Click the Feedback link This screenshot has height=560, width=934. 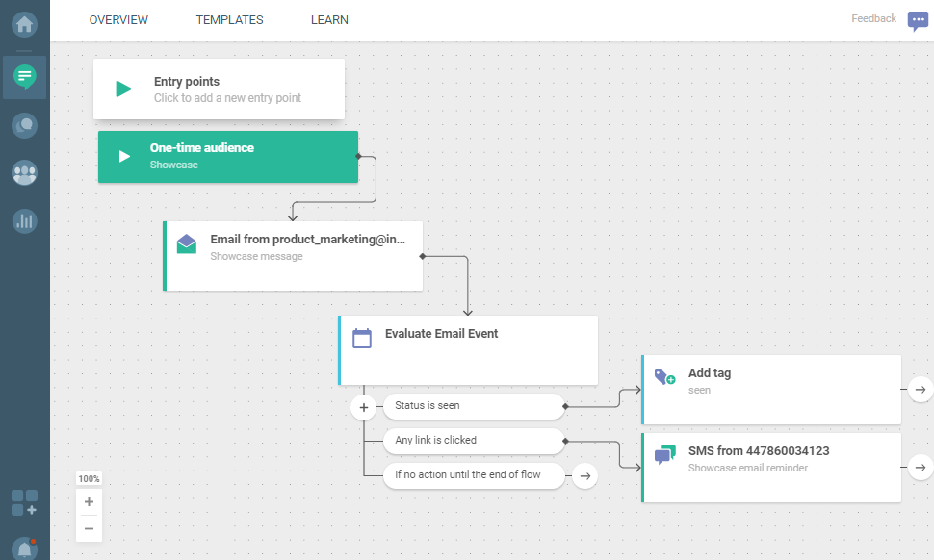coord(873,19)
